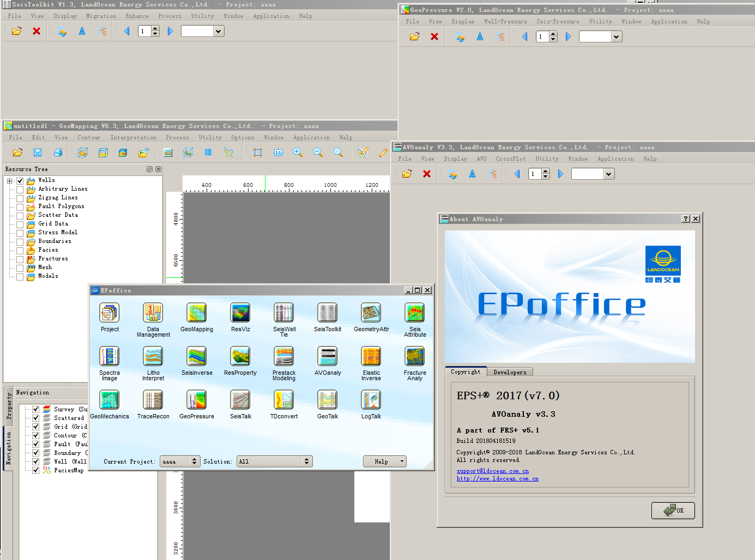Image resolution: width=755 pixels, height=560 pixels.
Task: Open LogTalk module icon
Action: point(371,400)
